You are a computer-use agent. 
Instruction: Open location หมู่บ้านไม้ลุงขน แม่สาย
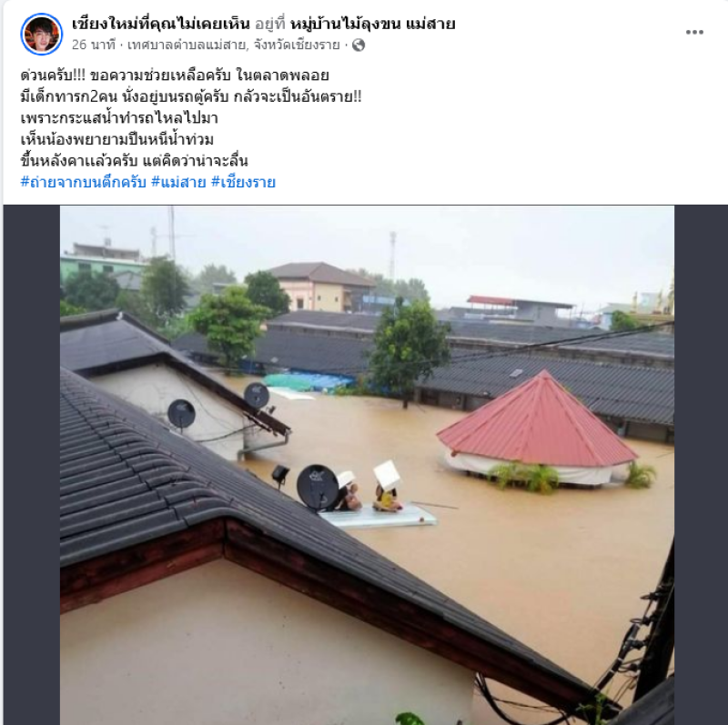pyautogui.click(x=372, y=24)
